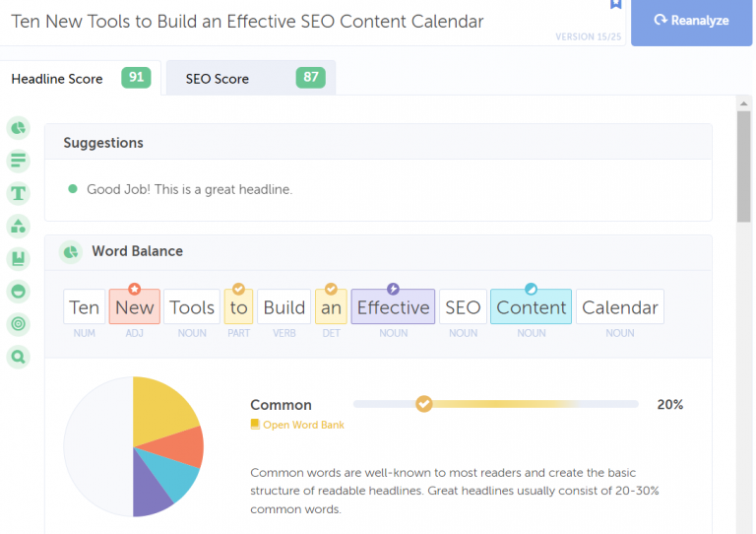Open the smiley face sentiment icon
This screenshot has height=534, width=756.
coord(18,291)
